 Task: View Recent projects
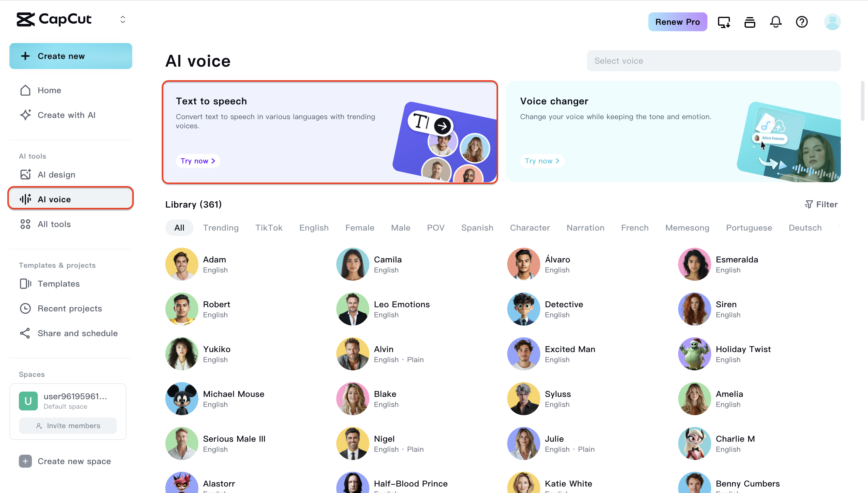point(69,308)
